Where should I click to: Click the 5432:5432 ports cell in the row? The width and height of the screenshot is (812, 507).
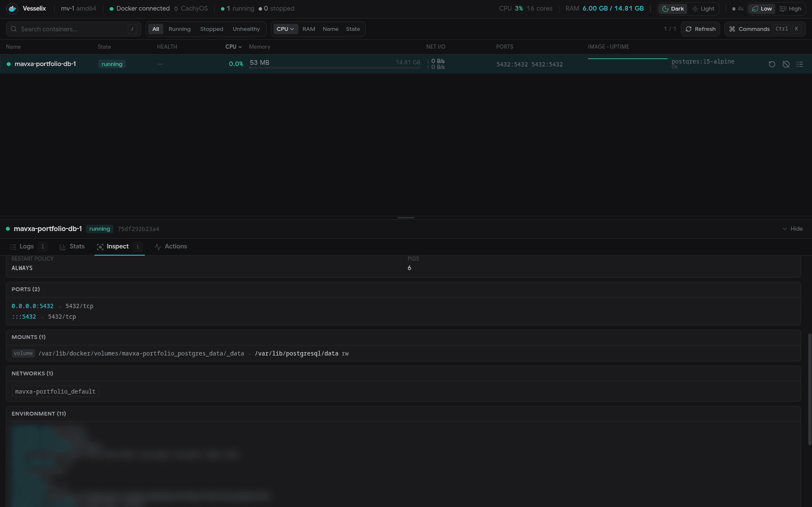pos(530,64)
